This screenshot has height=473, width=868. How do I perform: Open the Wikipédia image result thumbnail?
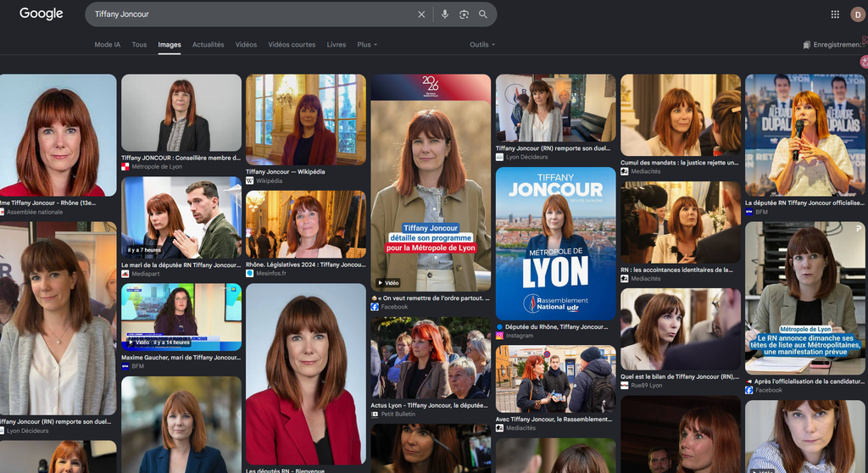pyautogui.click(x=305, y=120)
